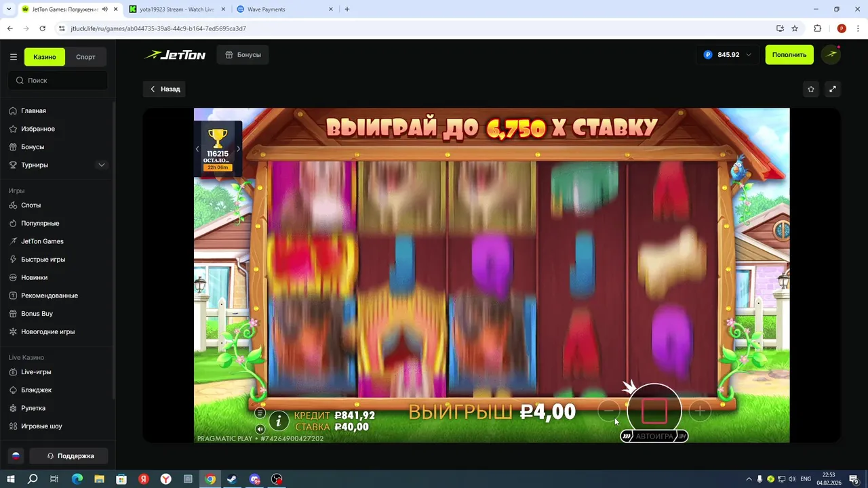Switch to the Спорт tab
Image resolution: width=868 pixels, height=488 pixels.
pos(85,57)
